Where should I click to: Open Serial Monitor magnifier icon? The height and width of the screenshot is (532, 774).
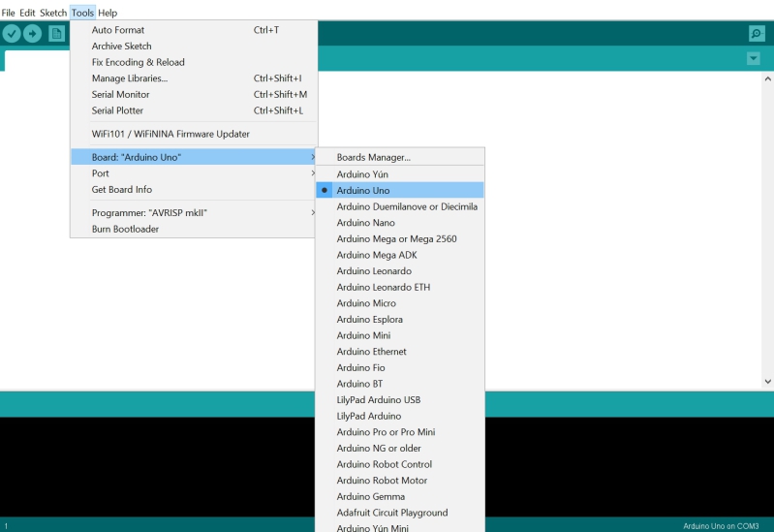757,34
